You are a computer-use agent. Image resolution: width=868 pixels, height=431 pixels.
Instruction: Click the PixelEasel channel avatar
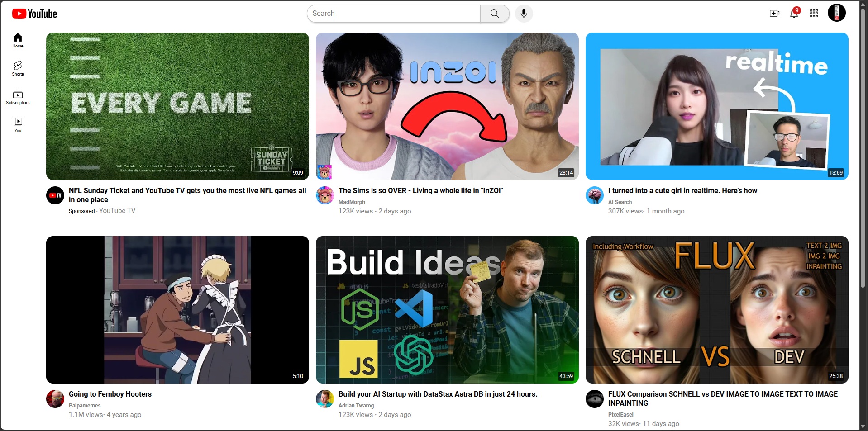pos(595,399)
